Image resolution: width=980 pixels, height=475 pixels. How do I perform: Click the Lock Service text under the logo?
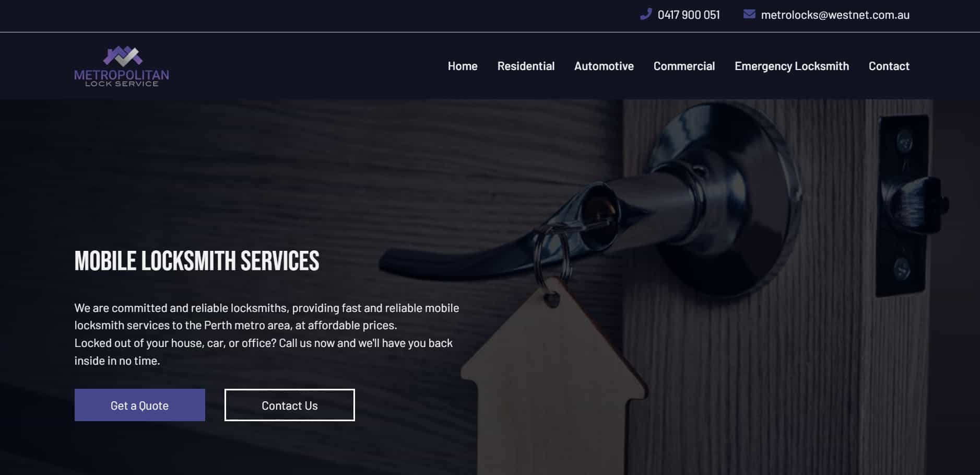point(122,84)
